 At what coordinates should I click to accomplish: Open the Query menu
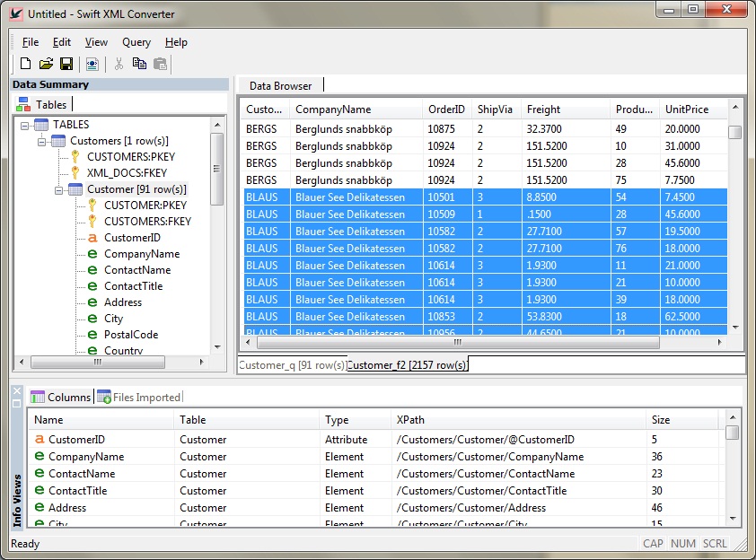click(x=136, y=42)
